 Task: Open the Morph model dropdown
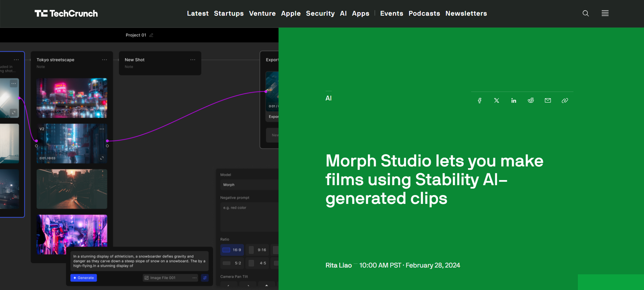point(250,185)
